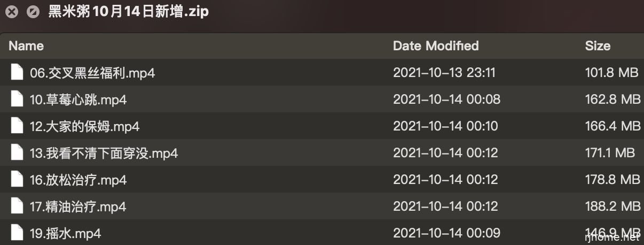Click the 2021-10-14 00:08 date entry

point(446,100)
